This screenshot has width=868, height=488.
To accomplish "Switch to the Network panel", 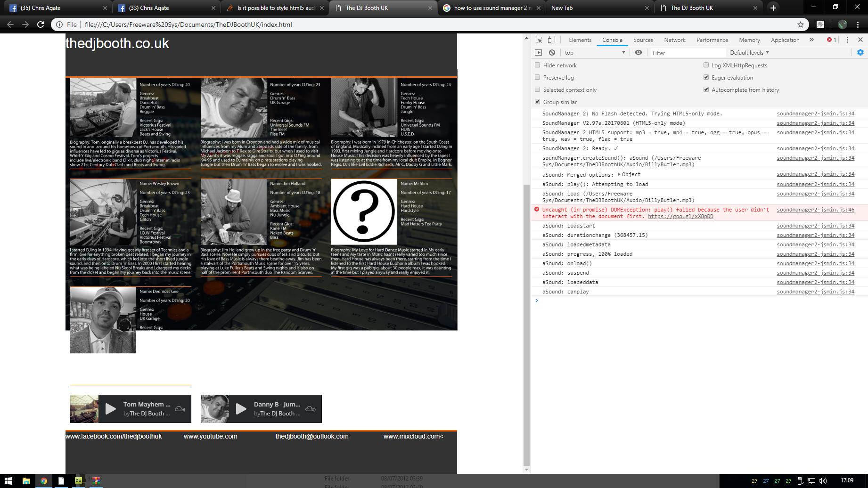I will coord(675,40).
